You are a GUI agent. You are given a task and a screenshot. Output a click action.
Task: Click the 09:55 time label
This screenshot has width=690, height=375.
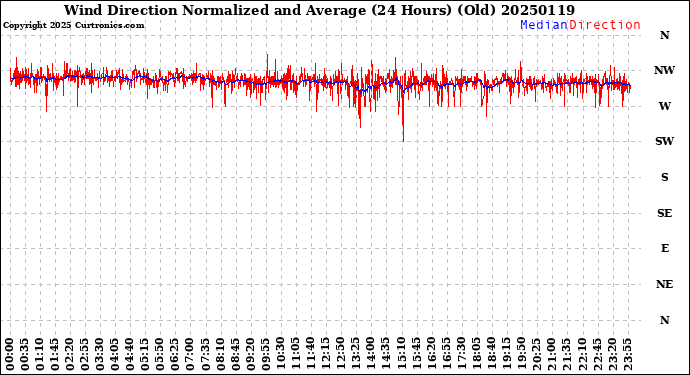click(x=266, y=354)
